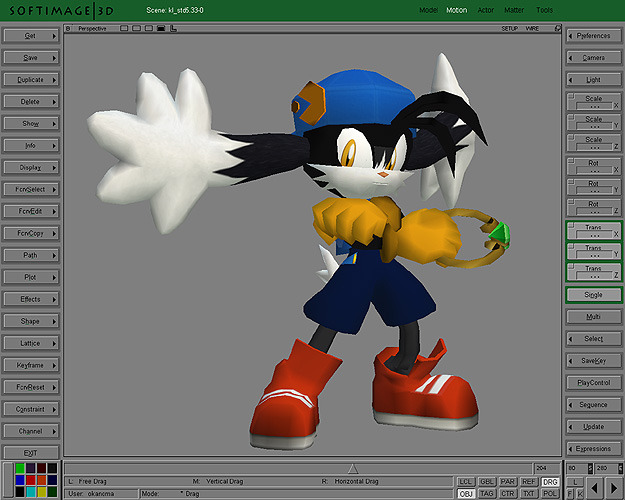Switch to the Matter module
625x500 pixels.
point(513,10)
